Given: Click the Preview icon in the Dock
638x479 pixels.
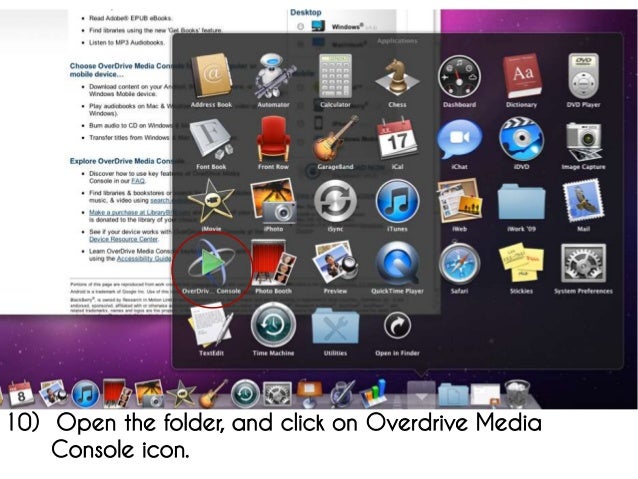Looking at the screenshot, I should [x=53, y=394].
